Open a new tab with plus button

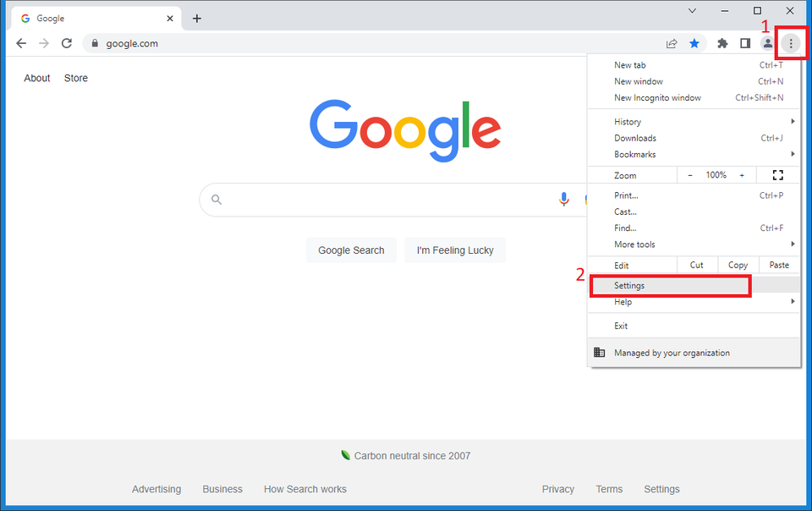click(197, 19)
